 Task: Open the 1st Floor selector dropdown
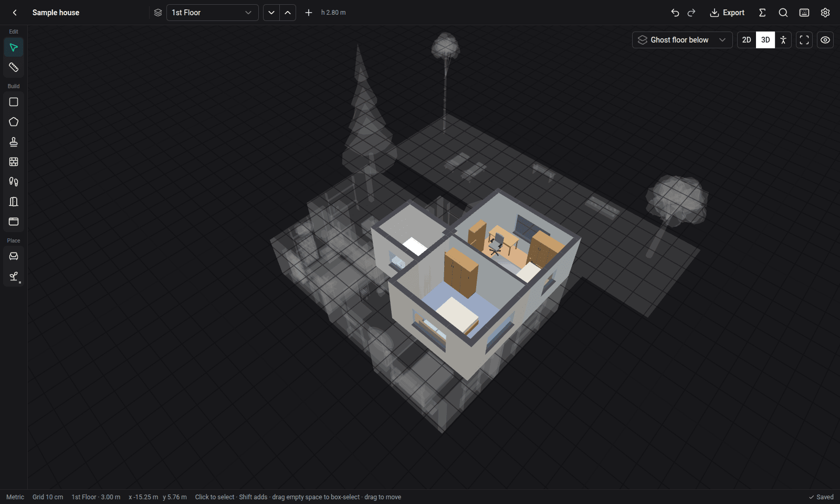coord(212,13)
